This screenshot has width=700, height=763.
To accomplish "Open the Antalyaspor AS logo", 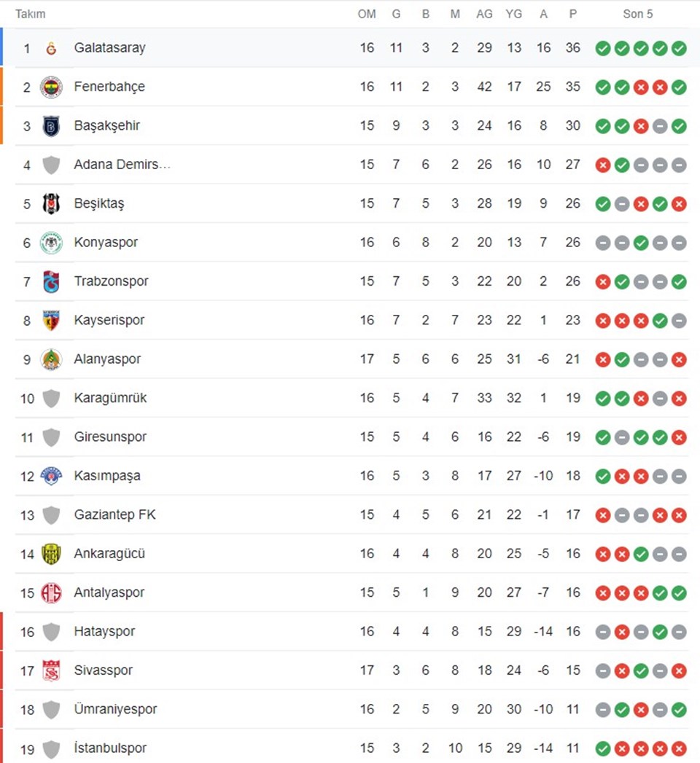I will click(x=51, y=593).
